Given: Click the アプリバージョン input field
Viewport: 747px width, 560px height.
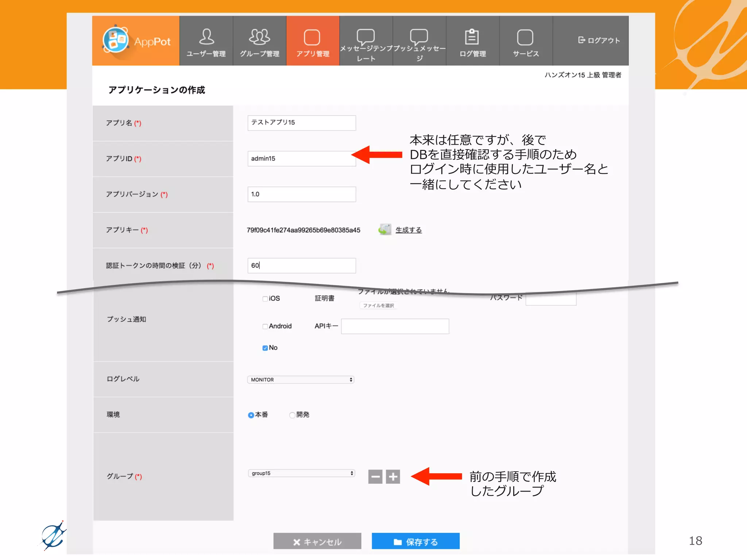Looking at the screenshot, I should 302,194.
